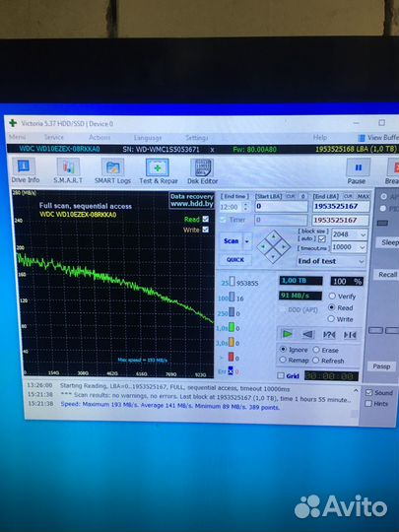
Task: Click the End LBA 1953525167 input field
Action: point(341,207)
